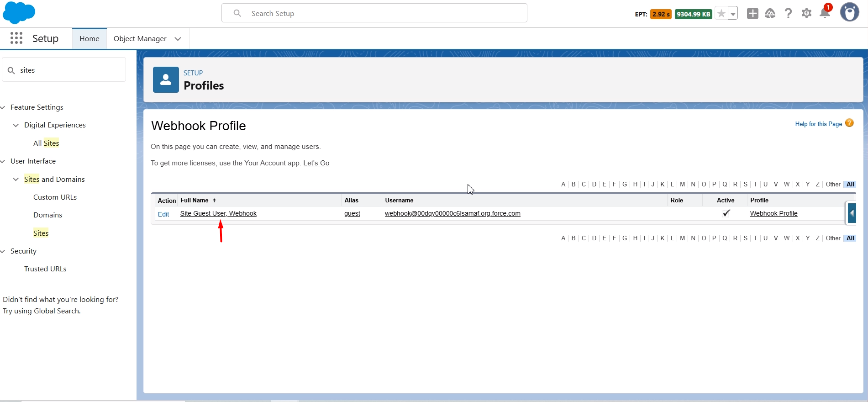This screenshot has width=868, height=402.
Task: Open the App Launcher grid icon
Action: click(x=16, y=38)
